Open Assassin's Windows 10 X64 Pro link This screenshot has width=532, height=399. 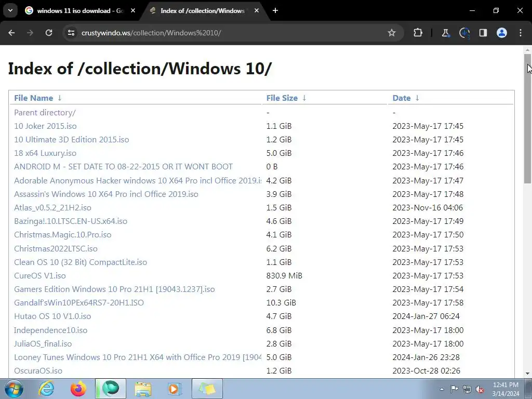tap(106, 194)
